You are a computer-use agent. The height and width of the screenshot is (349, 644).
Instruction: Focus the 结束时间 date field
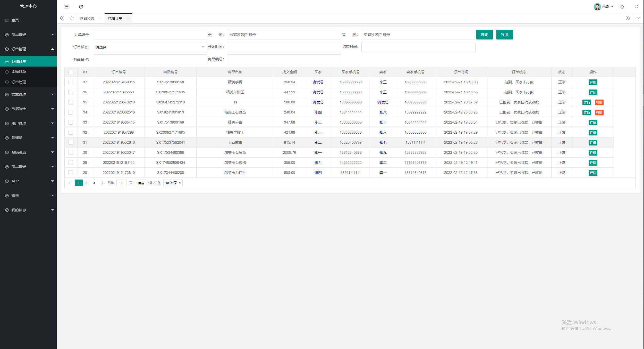[418, 47]
